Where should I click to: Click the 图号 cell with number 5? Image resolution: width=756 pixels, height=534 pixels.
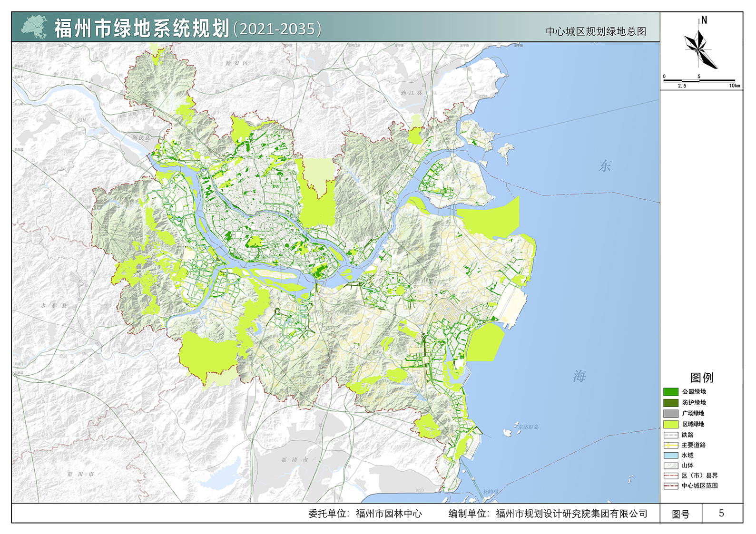(x=721, y=514)
